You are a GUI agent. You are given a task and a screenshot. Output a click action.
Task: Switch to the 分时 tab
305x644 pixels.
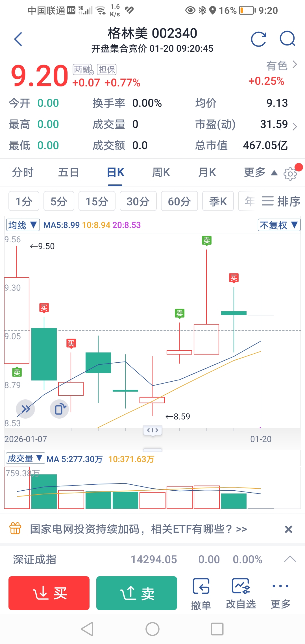click(23, 172)
